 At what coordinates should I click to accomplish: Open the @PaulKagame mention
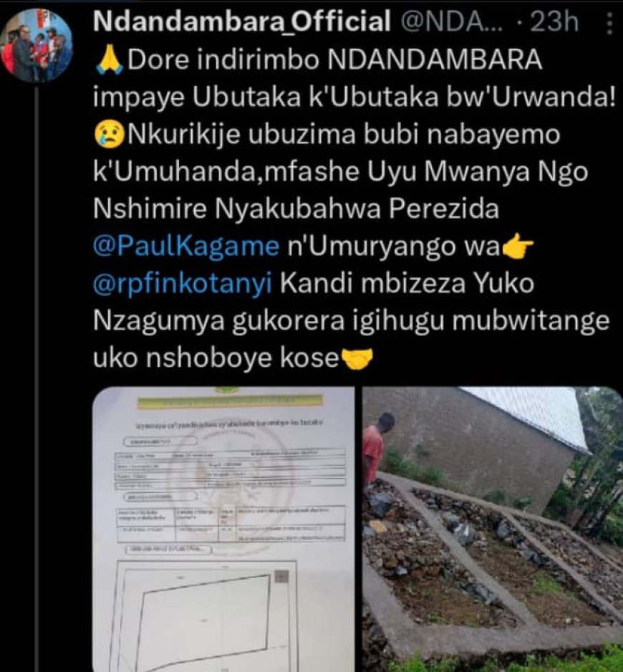coord(186,246)
